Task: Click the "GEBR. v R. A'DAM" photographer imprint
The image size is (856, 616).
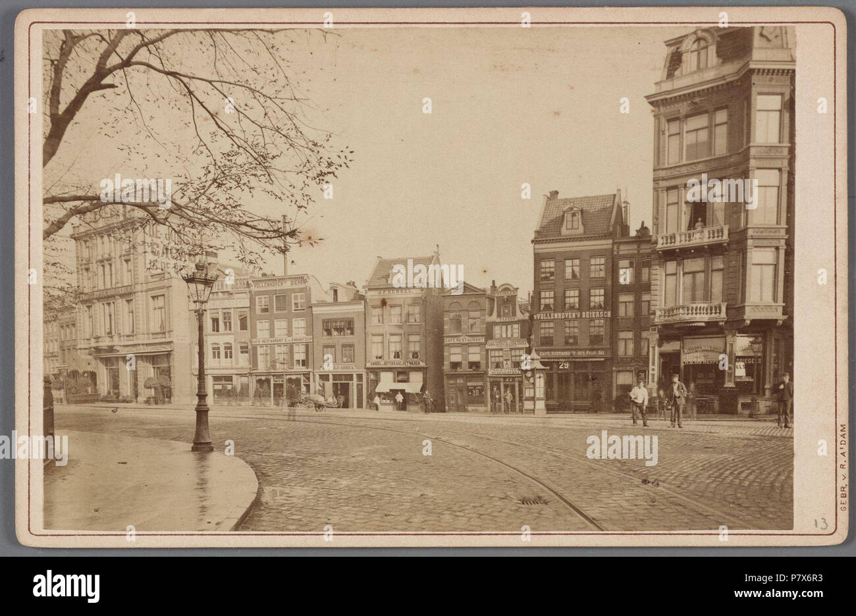Action: coord(843,467)
